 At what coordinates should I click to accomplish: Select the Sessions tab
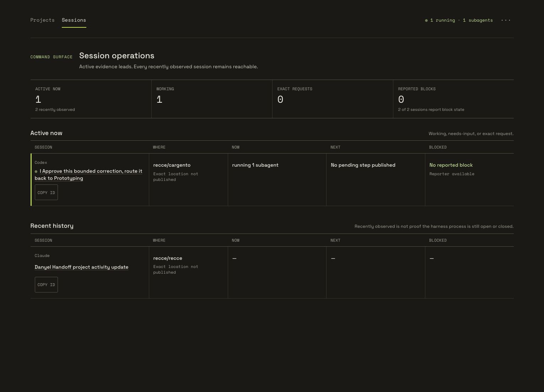74,20
